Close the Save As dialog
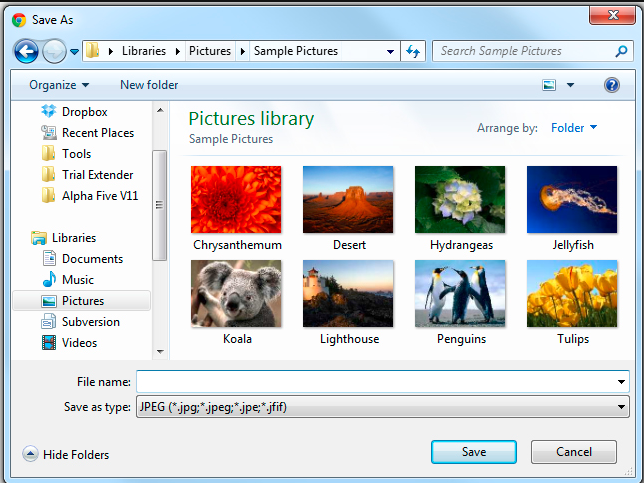The width and height of the screenshot is (644, 483). [x=612, y=15]
